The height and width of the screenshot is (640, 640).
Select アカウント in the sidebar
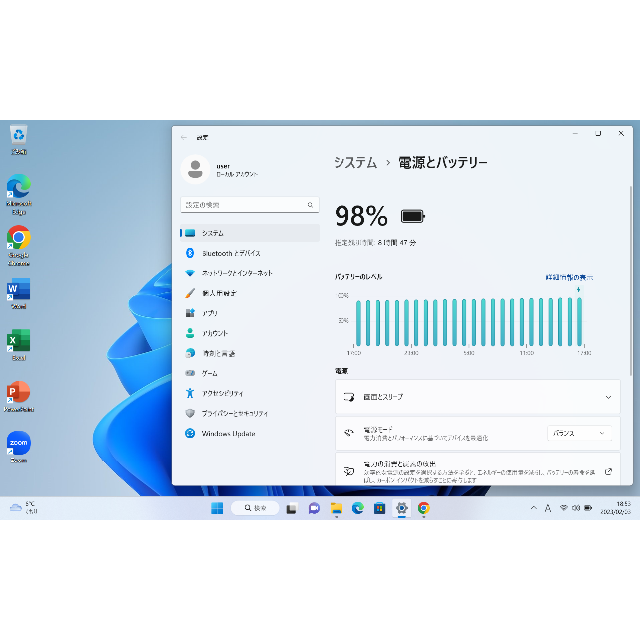click(250, 333)
